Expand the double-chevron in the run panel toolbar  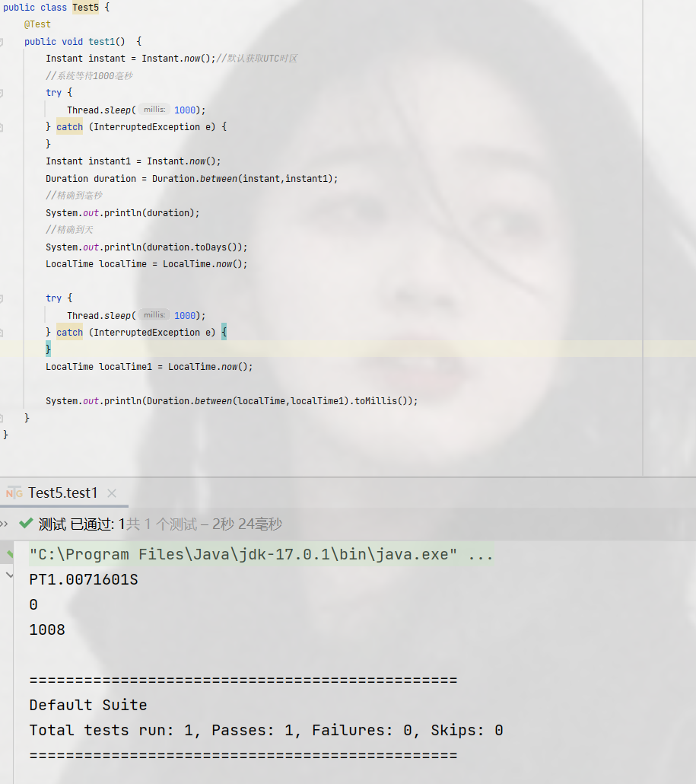(5, 524)
